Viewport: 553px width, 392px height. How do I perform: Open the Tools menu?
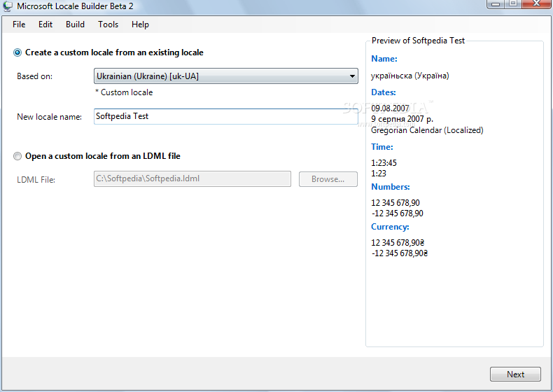[108, 24]
